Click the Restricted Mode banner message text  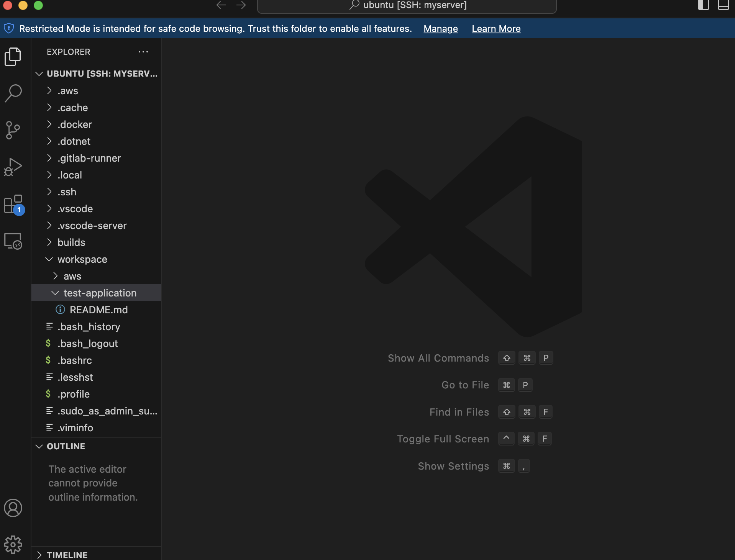[215, 29]
